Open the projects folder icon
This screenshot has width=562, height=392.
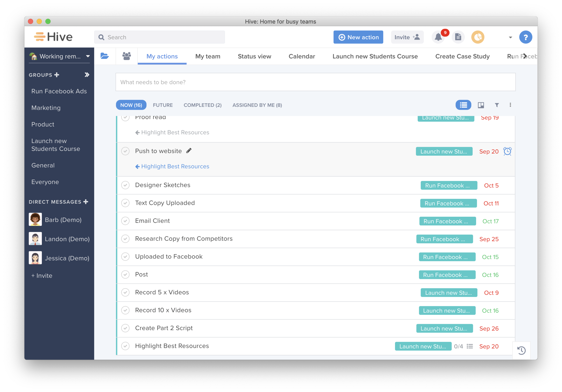click(105, 56)
